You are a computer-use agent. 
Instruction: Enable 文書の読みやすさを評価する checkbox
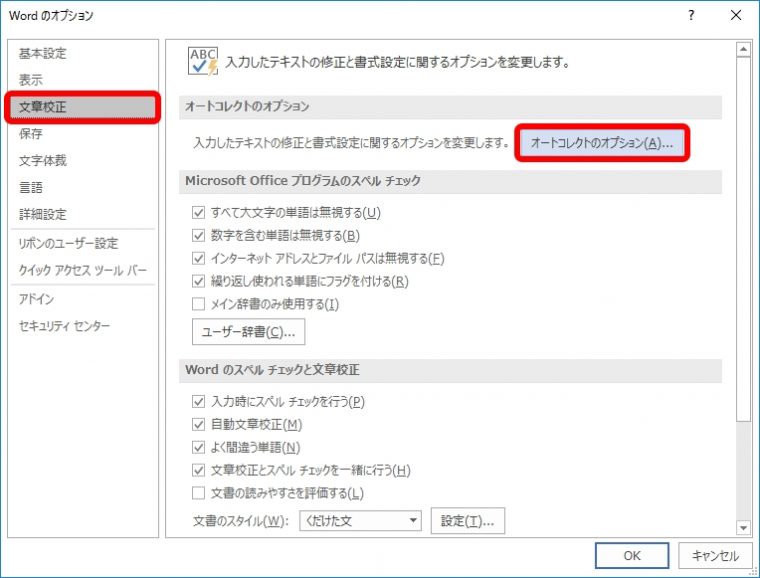coord(198,493)
